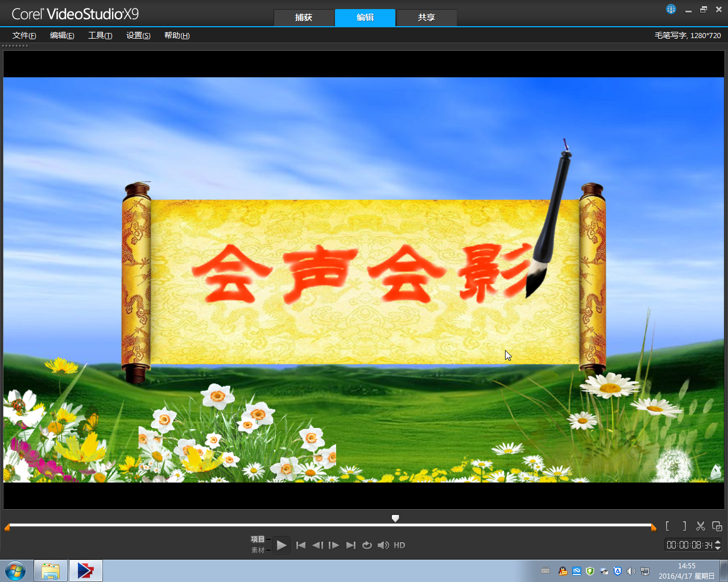This screenshot has width=728, height=582.
Task: Switch preview to 项目 (Project) mode
Action: (x=258, y=539)
